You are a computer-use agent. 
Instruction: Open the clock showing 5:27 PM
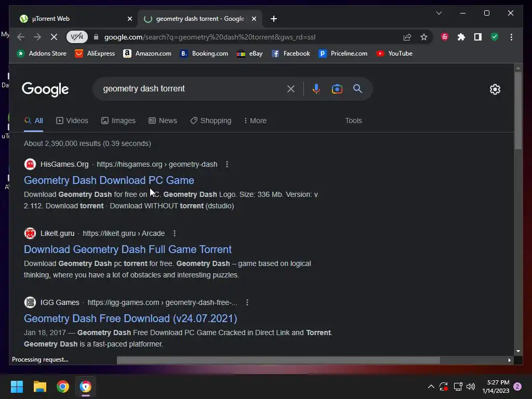click(x=496, y=387)
